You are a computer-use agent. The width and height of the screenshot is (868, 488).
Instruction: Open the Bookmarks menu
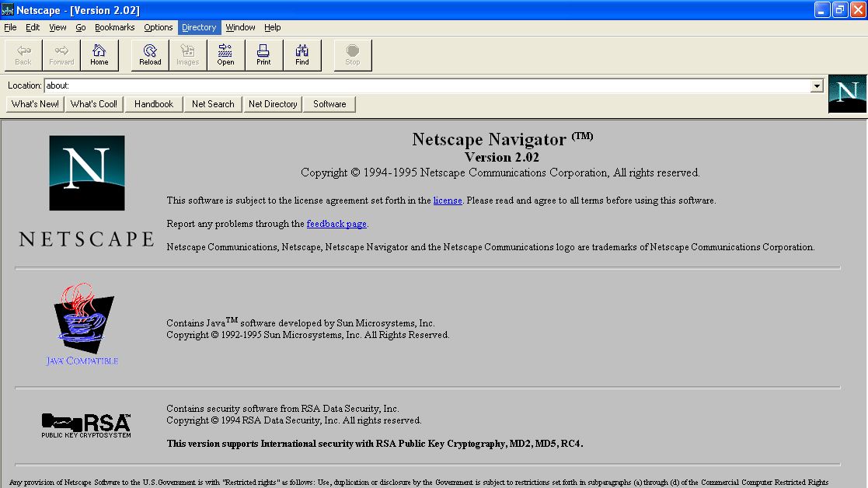click(114, 27)
